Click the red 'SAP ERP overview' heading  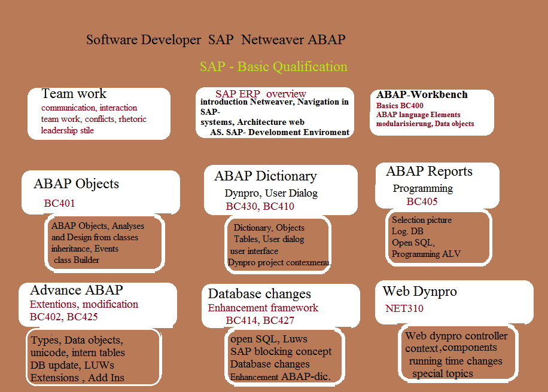click(x=261, y=94)
